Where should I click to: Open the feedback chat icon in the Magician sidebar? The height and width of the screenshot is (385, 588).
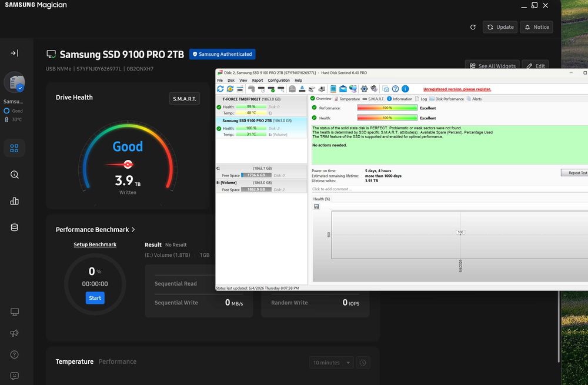[x=14, y=376]
